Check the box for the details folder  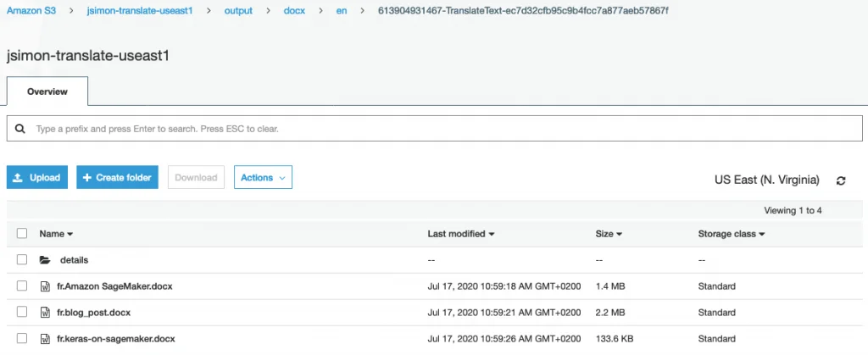(21, 259)
